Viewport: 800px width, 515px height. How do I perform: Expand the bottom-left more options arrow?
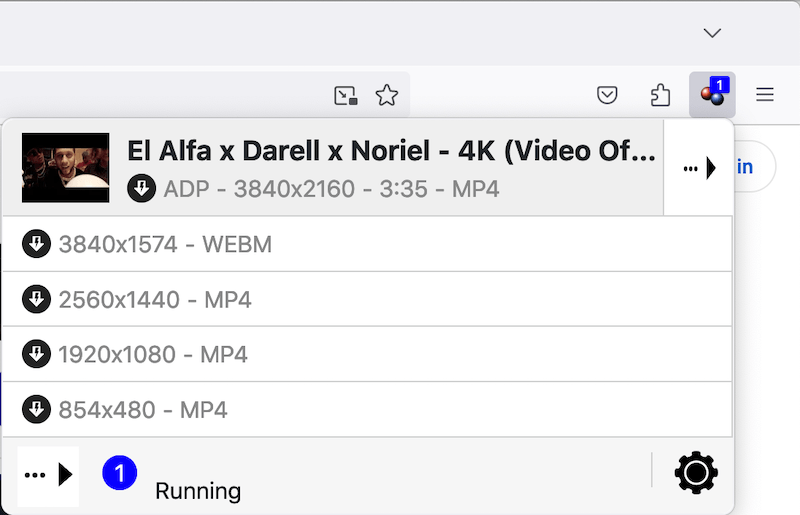[x=48, y=475]
